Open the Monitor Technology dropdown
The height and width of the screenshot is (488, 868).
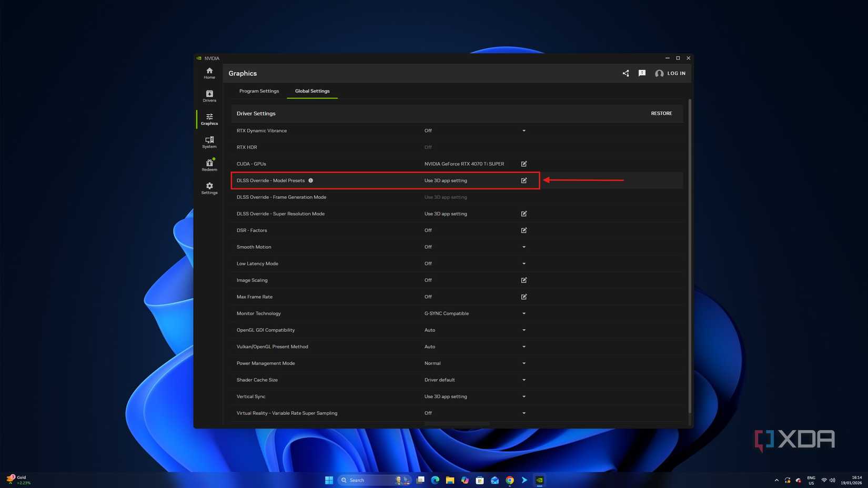point(523,313)
